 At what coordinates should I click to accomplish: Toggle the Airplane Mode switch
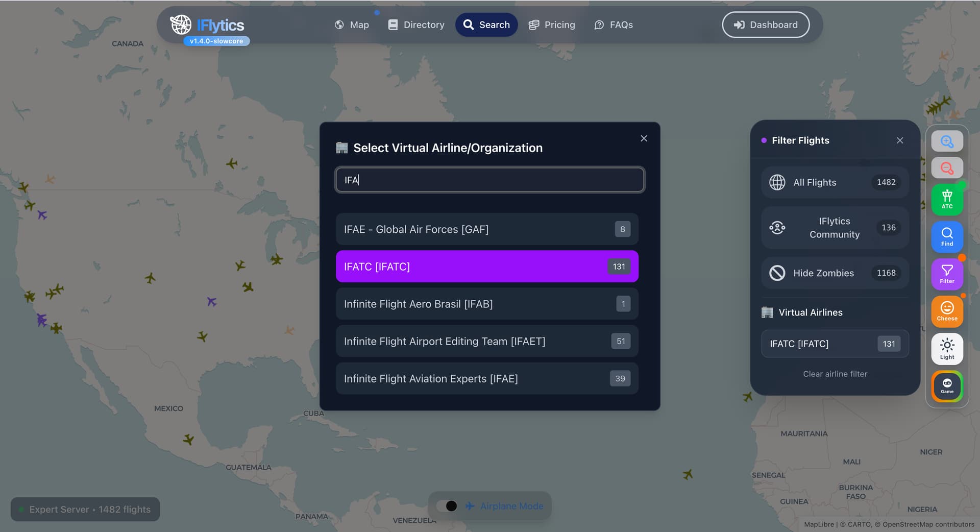click(447, 506)
